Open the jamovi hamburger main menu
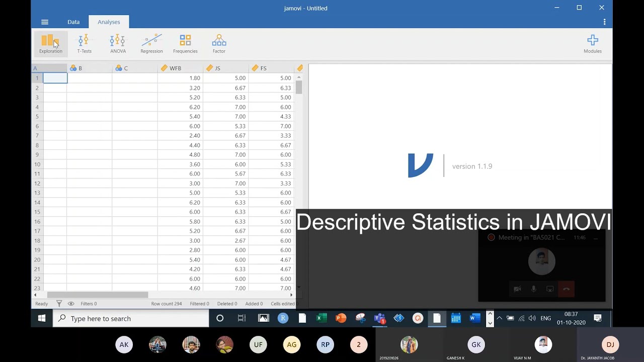Viewport: 644px width, 362px height. tap(45, 22)
